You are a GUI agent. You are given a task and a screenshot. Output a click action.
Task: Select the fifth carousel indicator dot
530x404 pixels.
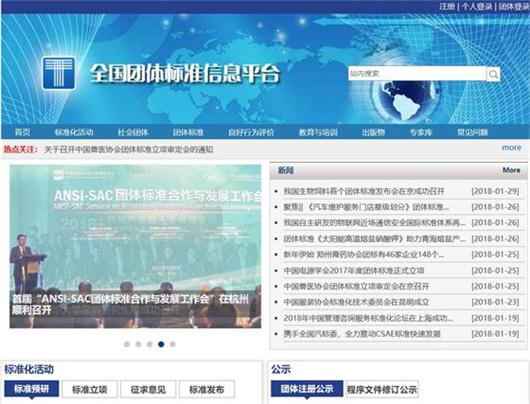[173, 344]
